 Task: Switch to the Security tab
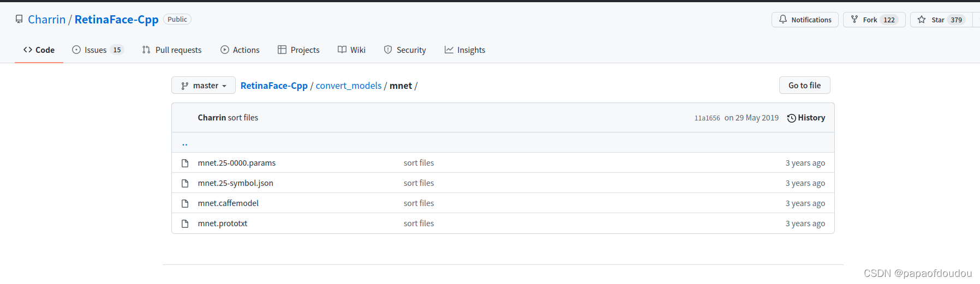tap(404, 50)
